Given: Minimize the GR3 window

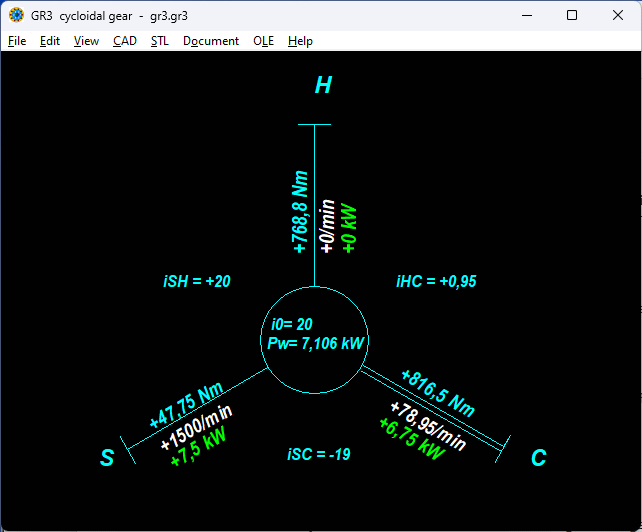Looking at the screenshot, I should click(x=525, y=16).
